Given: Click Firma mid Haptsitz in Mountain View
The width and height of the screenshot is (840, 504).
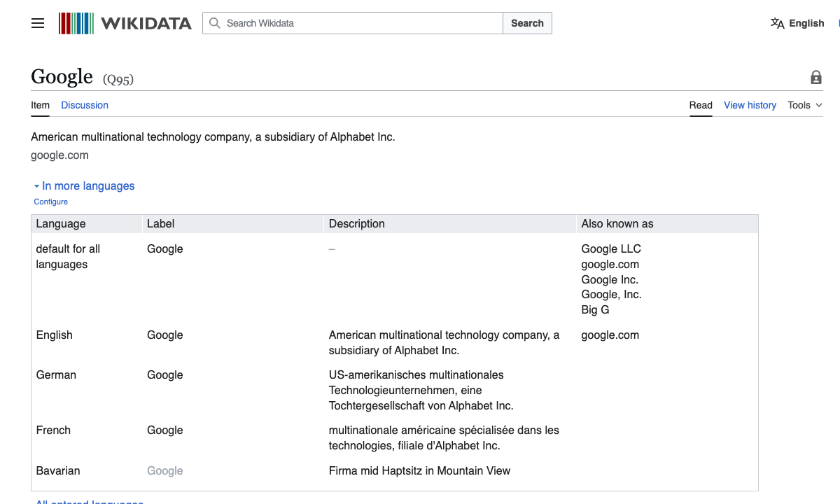Looking at the screenshot, I should (419, 471).
